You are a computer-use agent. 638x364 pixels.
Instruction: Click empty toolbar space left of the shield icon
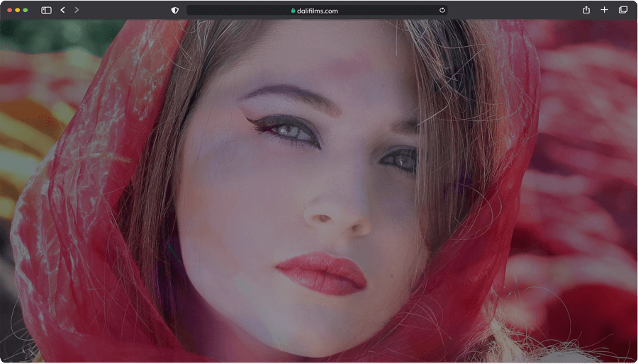128,10
